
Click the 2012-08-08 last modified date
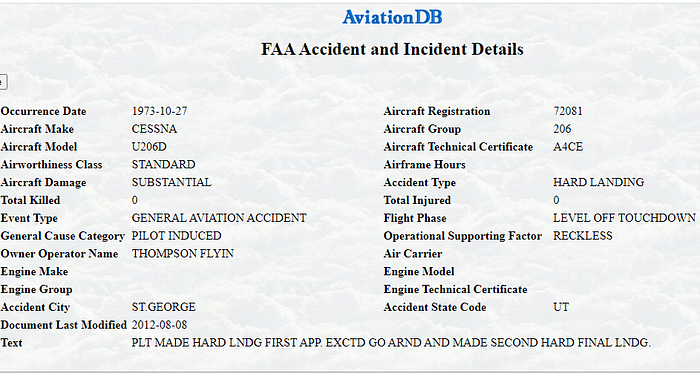click(x=159, y=325)
